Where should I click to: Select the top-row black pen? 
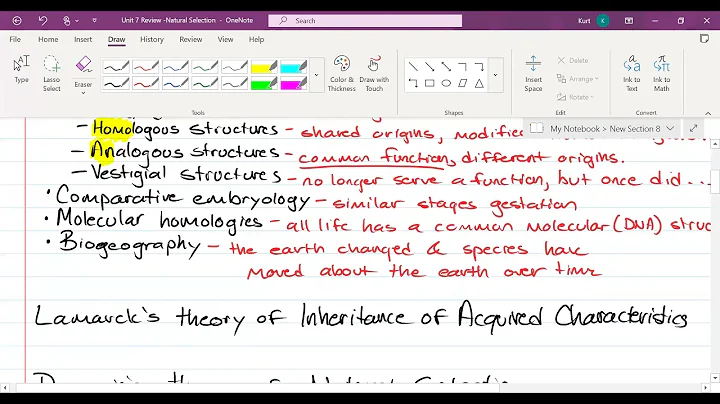coord(116,67)
